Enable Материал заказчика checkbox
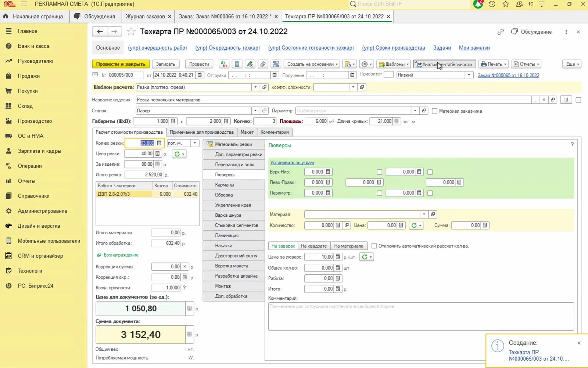 pos(434,111)
